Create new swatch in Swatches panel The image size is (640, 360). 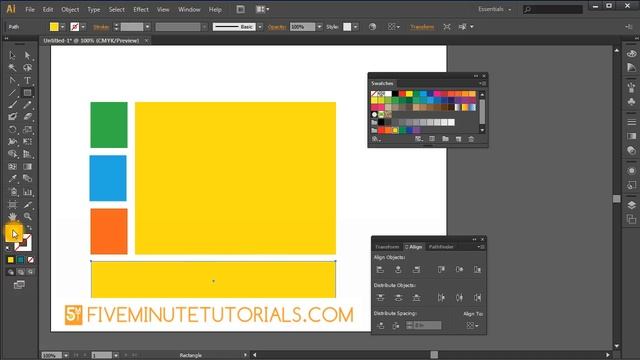coord(458,139)
